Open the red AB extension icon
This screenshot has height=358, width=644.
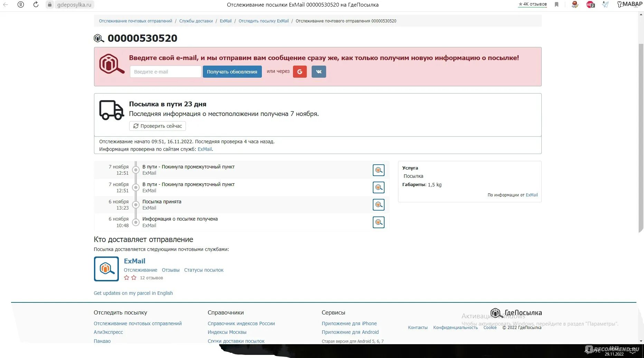point(590,4)
